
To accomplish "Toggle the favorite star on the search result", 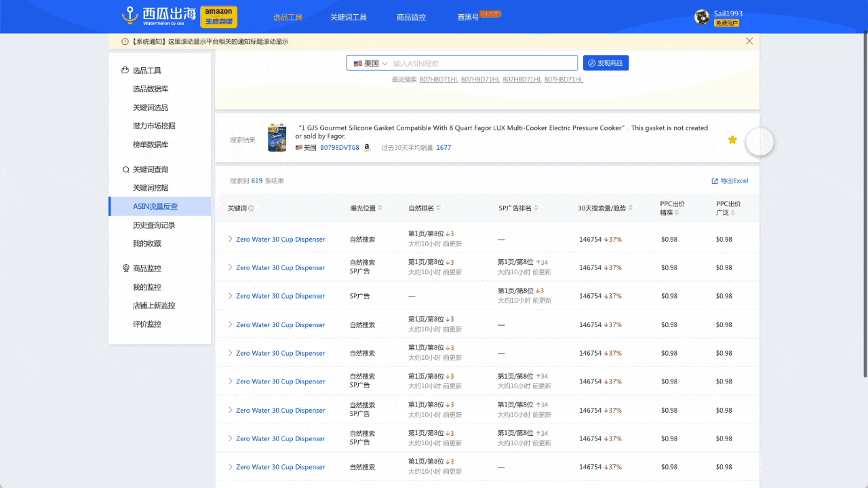I will click(x=732, y=139).
